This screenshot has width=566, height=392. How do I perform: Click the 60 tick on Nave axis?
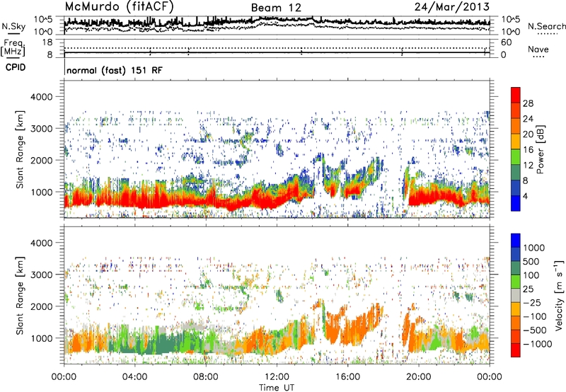[x=507, y=42]
